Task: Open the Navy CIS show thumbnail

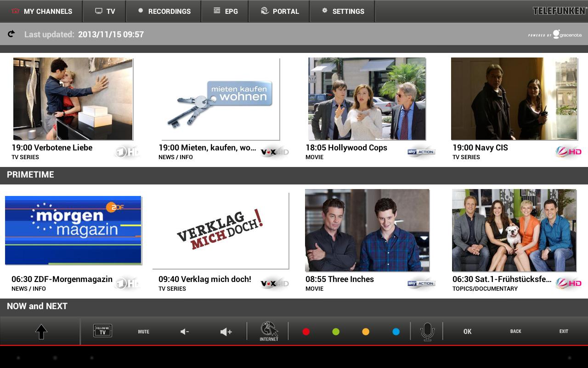Action: (514, 98)
